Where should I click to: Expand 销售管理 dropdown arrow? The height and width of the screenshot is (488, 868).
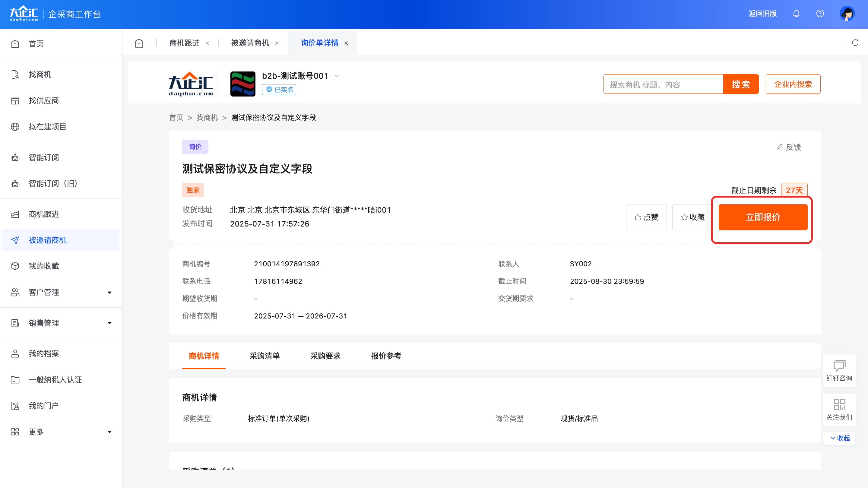coord(109,323)
